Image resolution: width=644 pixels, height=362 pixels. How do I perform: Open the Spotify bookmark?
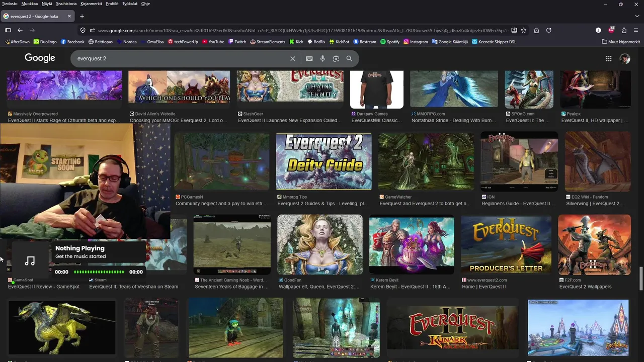pyautogui.click(x=390, y=42)
